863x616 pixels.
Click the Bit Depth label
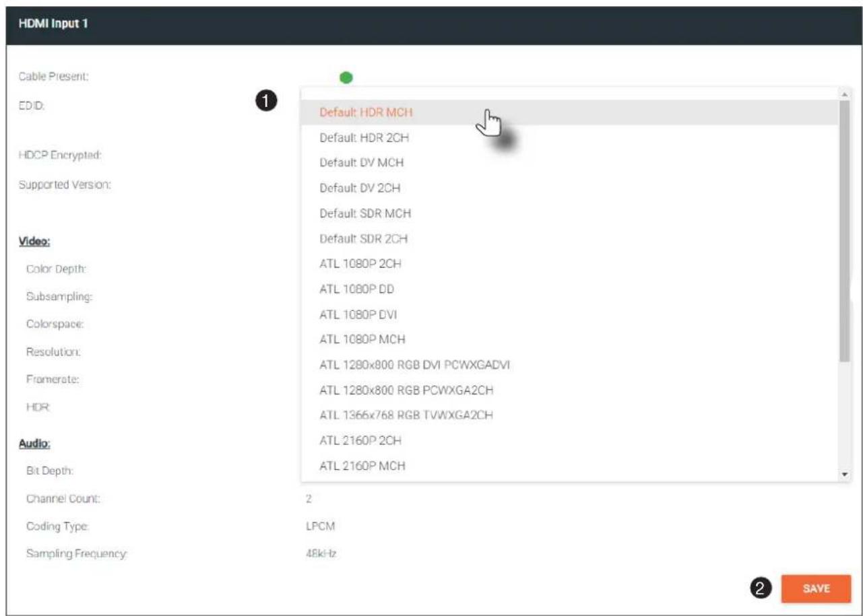tap(51, 471)
